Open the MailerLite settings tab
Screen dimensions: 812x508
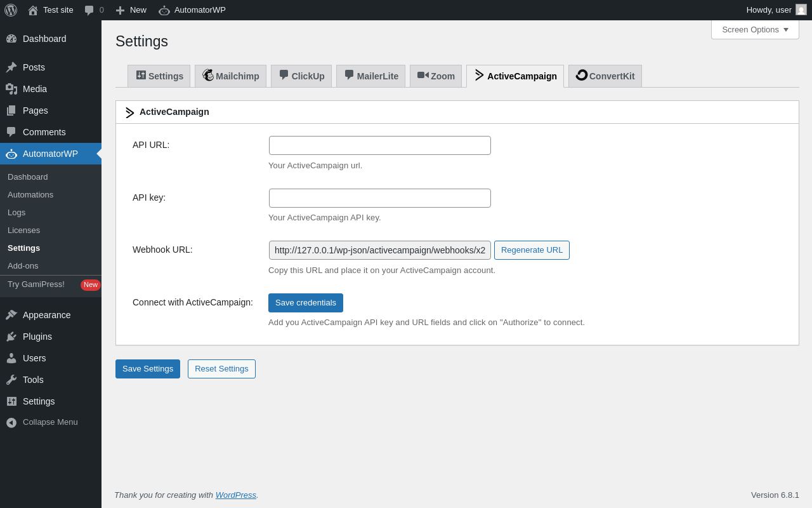(371, 76)
